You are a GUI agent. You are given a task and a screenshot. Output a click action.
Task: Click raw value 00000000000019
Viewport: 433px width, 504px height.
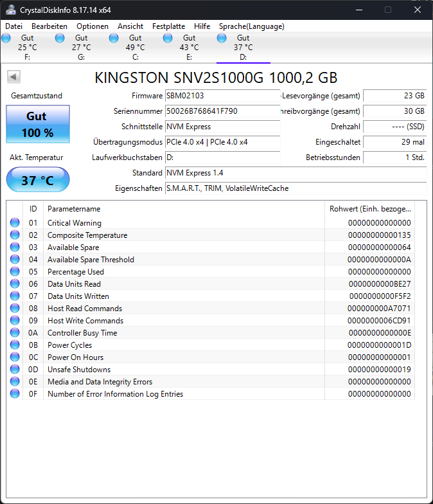[x=379, y=370]
